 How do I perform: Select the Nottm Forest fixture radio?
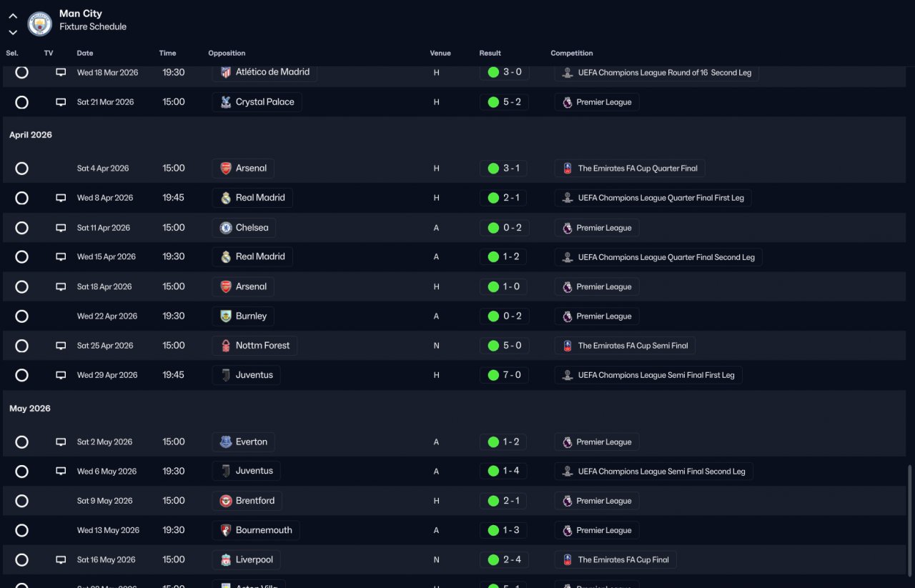[22, 346]
